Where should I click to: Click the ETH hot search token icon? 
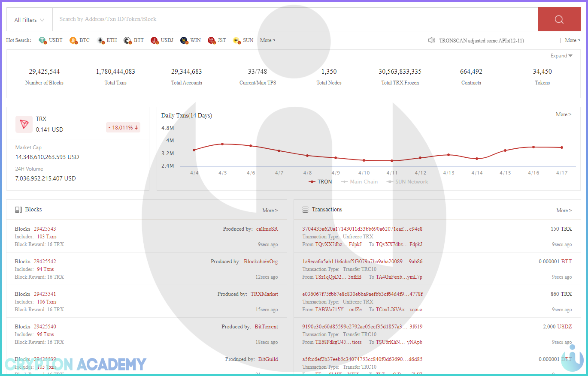point(100,40)
